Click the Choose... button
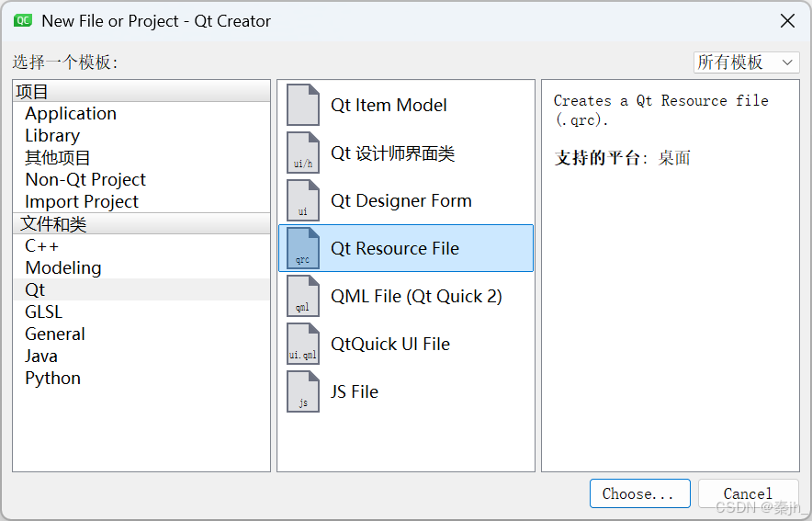The height and width of the screenshot is (521, 812). click(640, 493)
